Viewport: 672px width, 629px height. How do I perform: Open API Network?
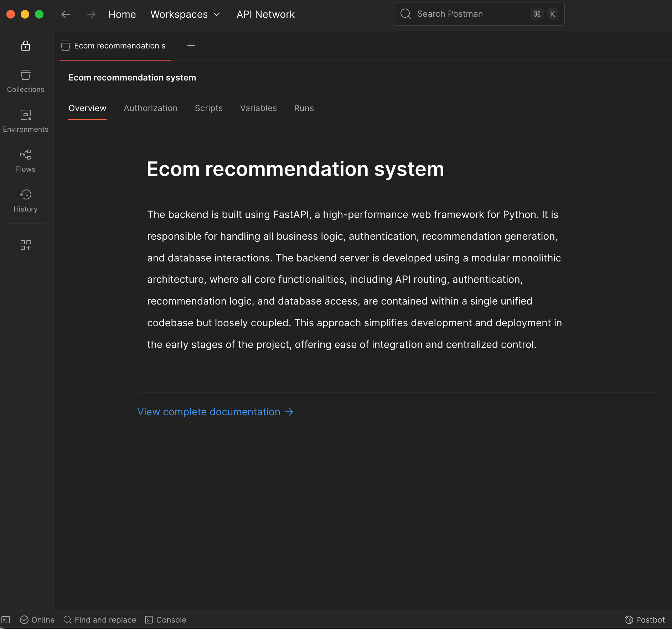tap(265, 14)
